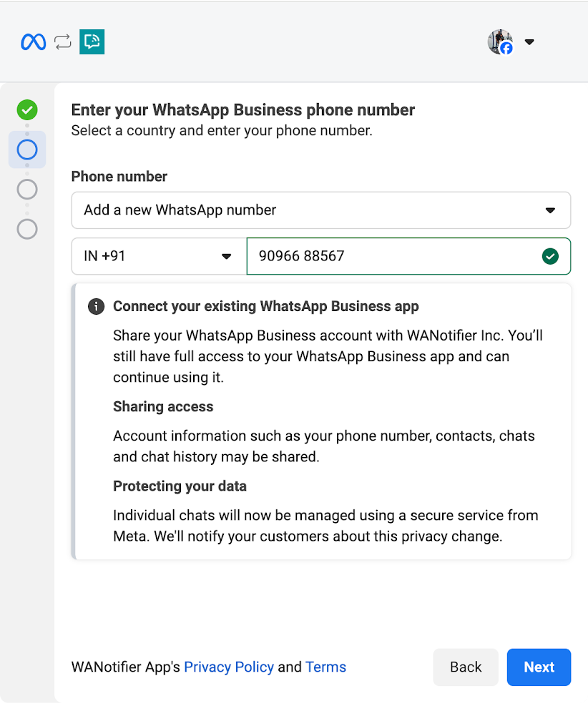Viewport: 588px width, 706px height.
Task: Select the third step circle
Action: pyautogui.click(x=27, y=190)
